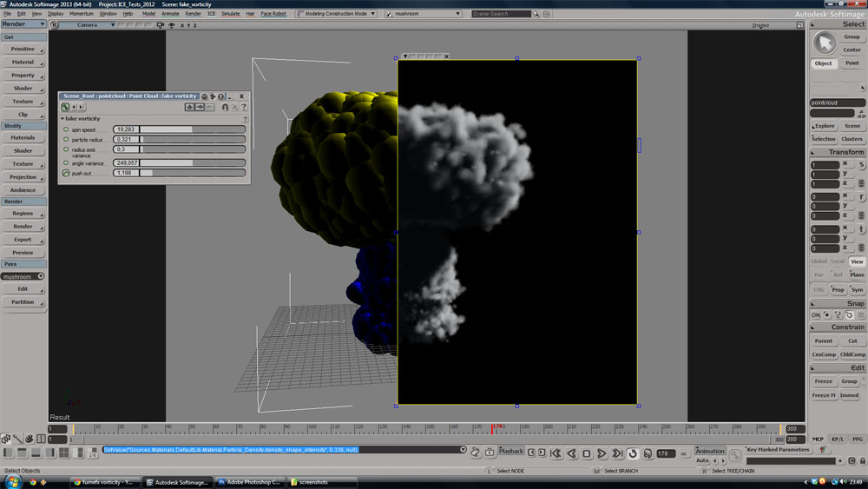Image resolution: width=868 pixels, height=489 pixels.
Task: Click the Scene Search input field
Action: 501,14
